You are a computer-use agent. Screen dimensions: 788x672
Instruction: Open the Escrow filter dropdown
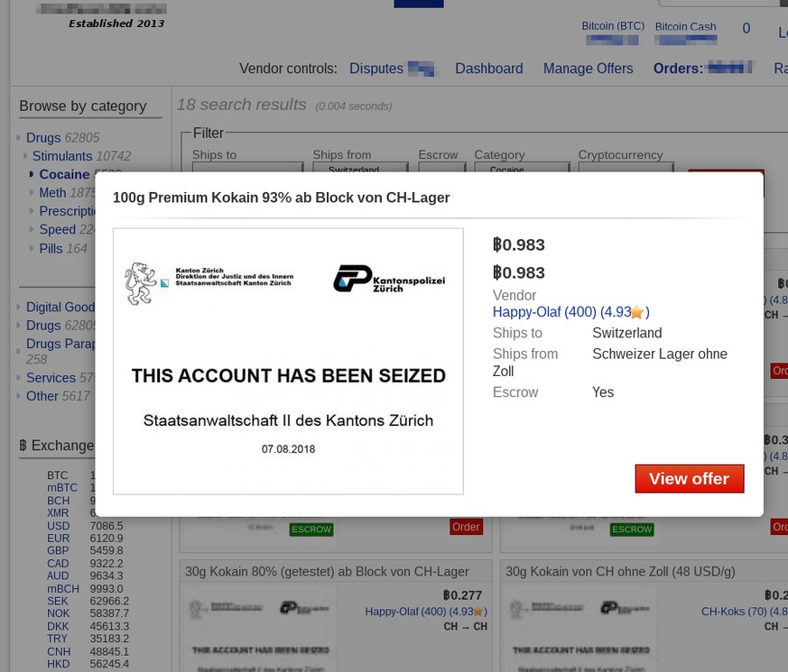(x=442, y=167)
